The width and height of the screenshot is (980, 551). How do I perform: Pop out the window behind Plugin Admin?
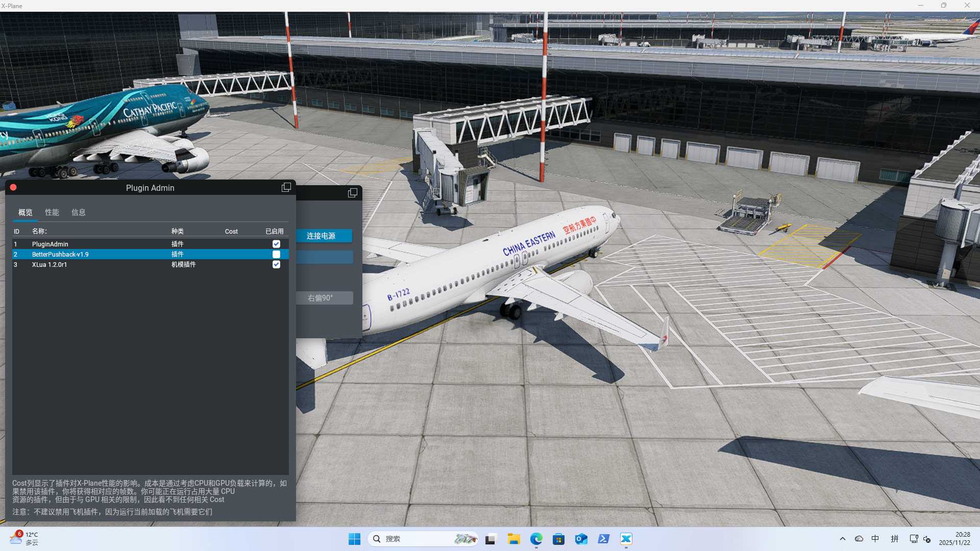pos(352,193)
